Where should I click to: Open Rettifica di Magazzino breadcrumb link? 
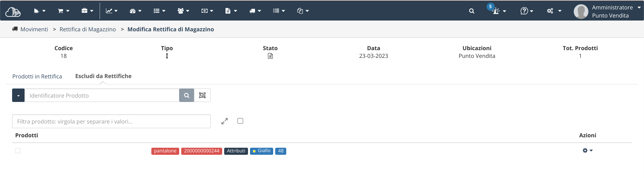point(88,29)
